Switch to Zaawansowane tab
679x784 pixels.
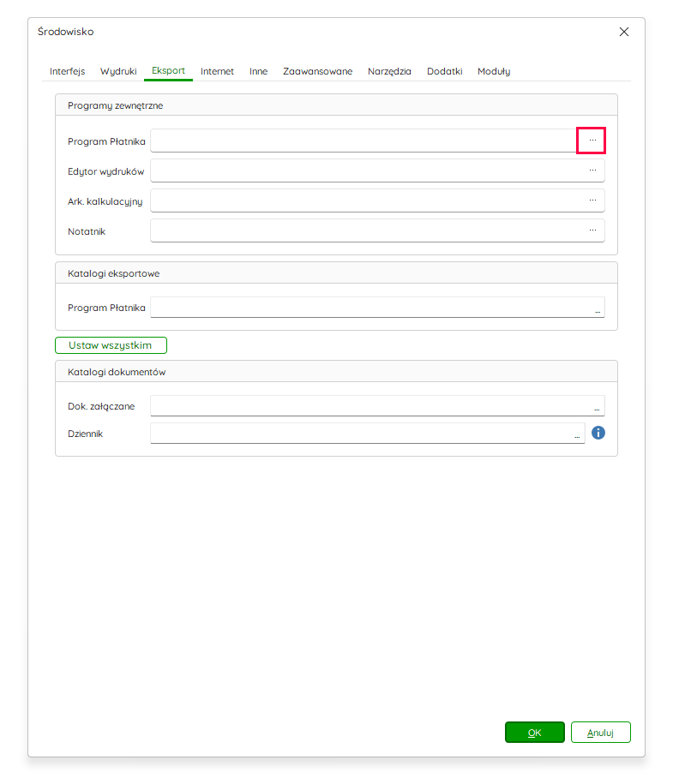317,71
